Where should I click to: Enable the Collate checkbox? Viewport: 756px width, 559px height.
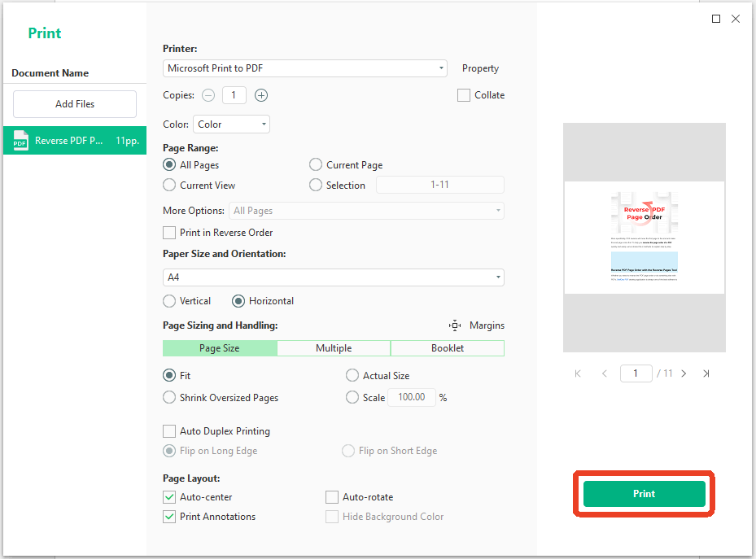(x=463, y=95)
